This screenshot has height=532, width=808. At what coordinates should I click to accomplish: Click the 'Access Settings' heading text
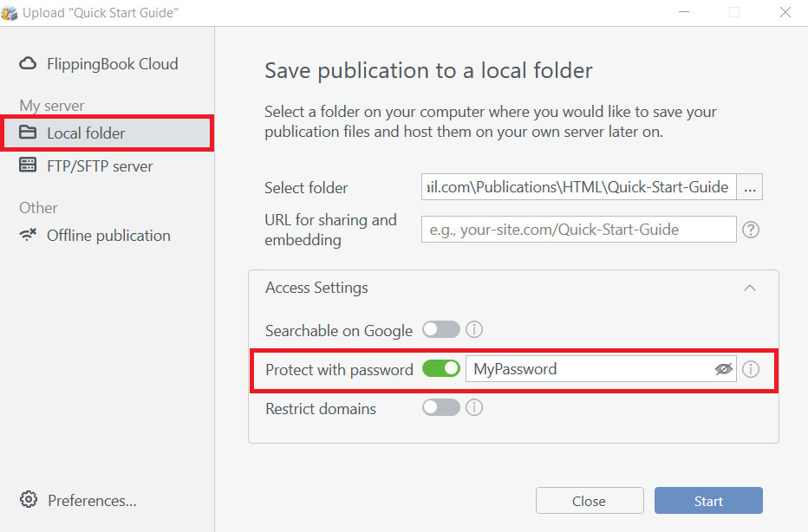click(x=316, y=288)
